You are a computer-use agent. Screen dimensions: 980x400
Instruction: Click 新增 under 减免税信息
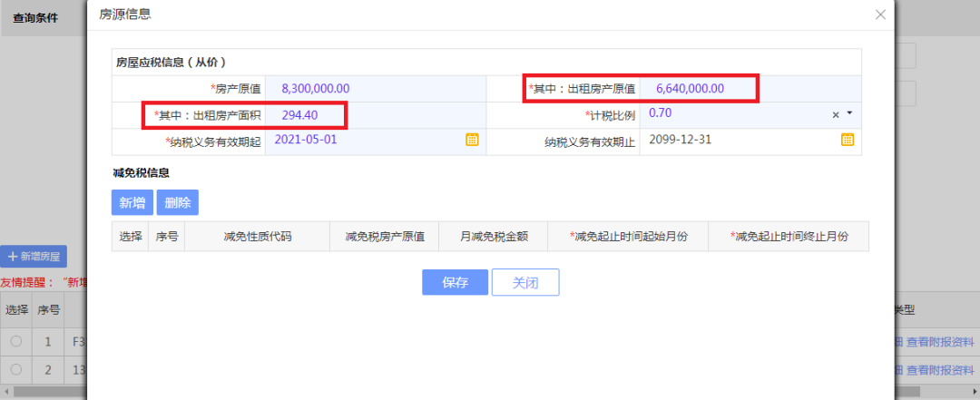coord(132,202)
